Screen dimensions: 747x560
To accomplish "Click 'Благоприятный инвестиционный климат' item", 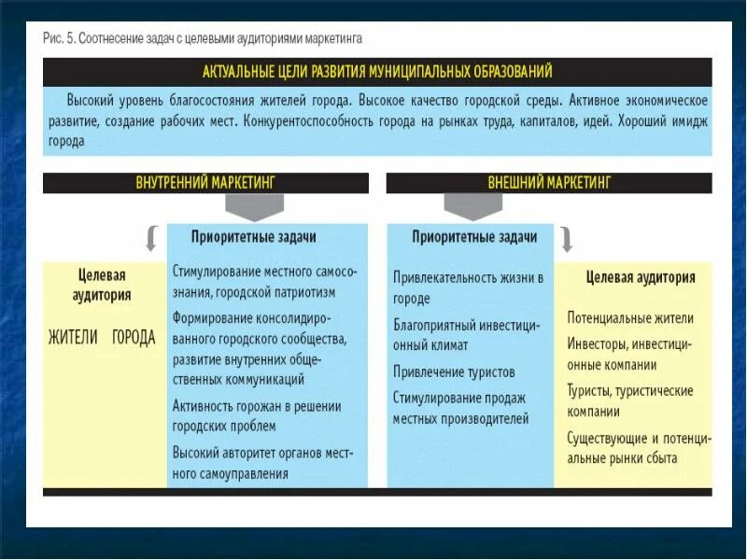I will click(x=466, y=335).
